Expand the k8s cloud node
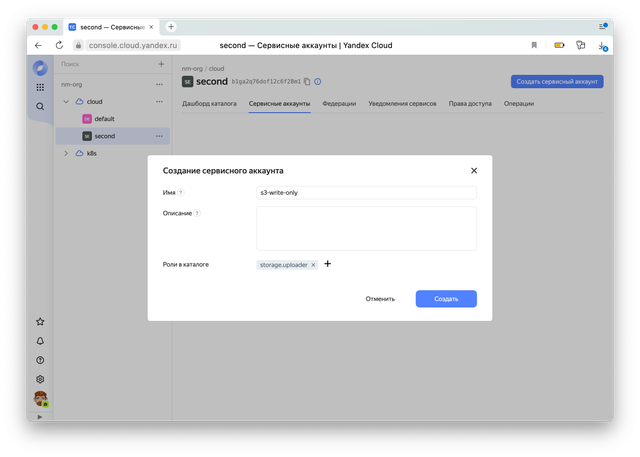The image size is (640, 457). (x=66, y=153)
